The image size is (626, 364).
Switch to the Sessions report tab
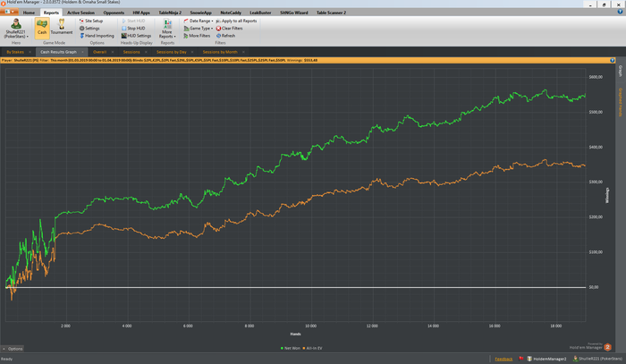coord(131,52)
